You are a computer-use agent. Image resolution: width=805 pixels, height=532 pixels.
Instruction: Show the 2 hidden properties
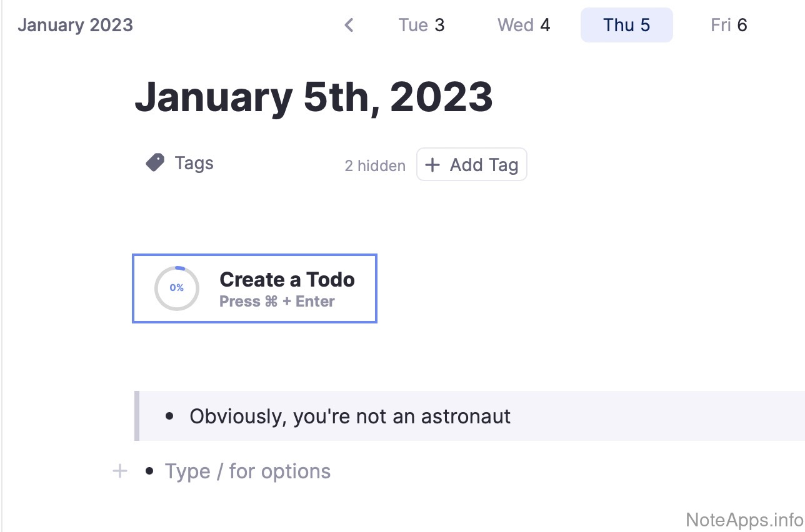click(x=375, y=166)
